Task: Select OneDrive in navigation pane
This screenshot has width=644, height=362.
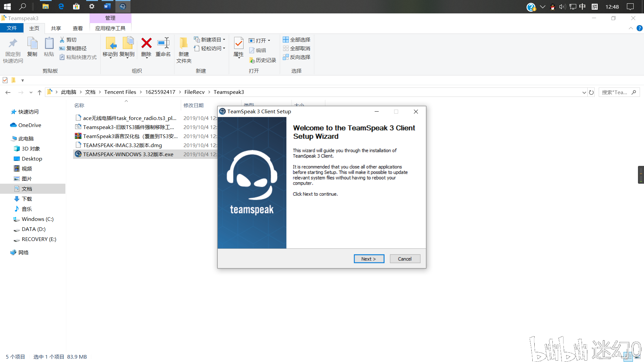Action: (x=30, y=125)
